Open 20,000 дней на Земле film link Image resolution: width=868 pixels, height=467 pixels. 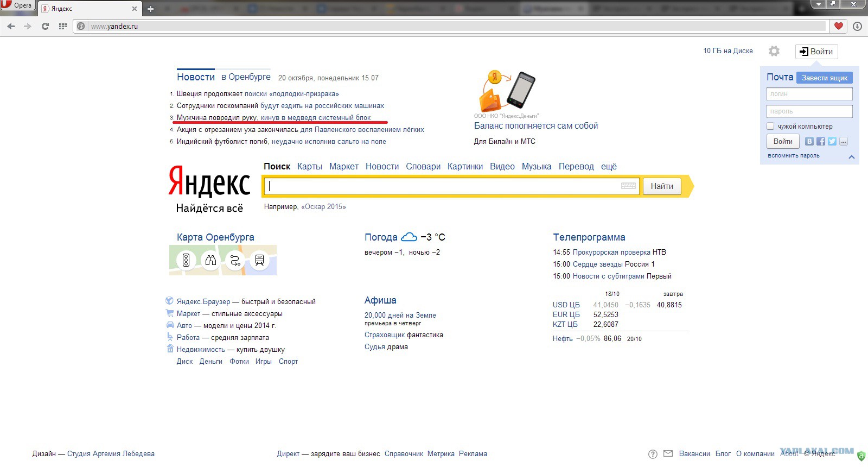click(400, 315)
